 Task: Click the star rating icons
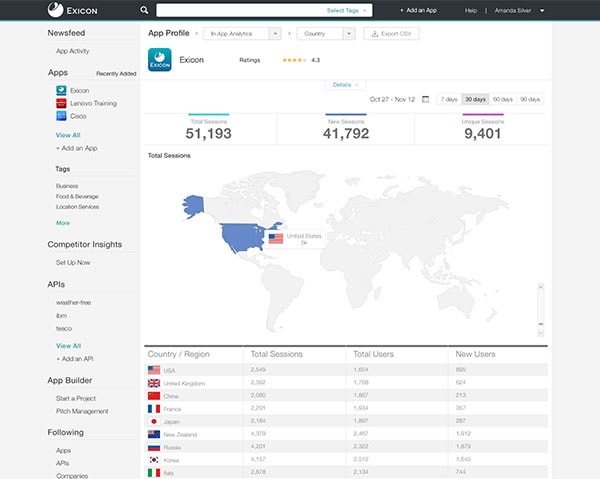[294, 60]
